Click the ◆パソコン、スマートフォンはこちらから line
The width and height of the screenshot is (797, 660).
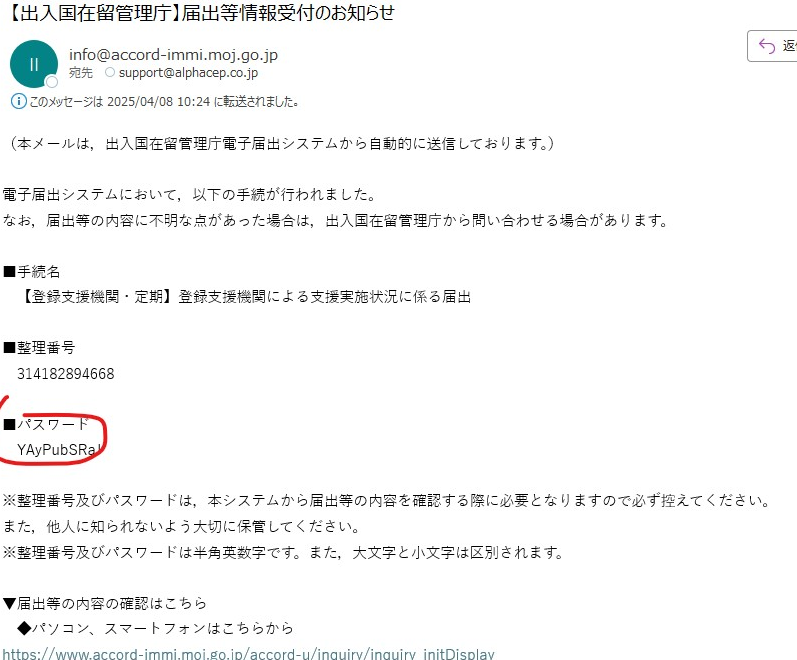tap(156, 628)
